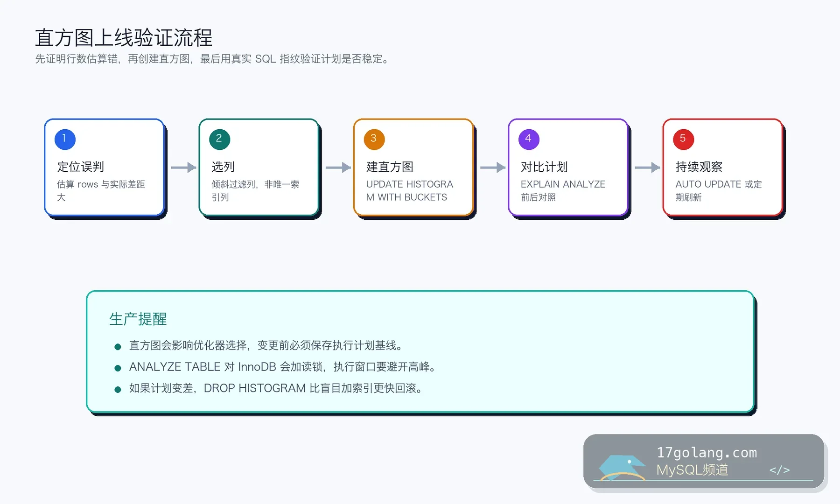Viewport: 840px width, 504px height.
Task: Click the UPDATE HISTOGRAM WITH BUCKETS text
Action: (409, 190)
